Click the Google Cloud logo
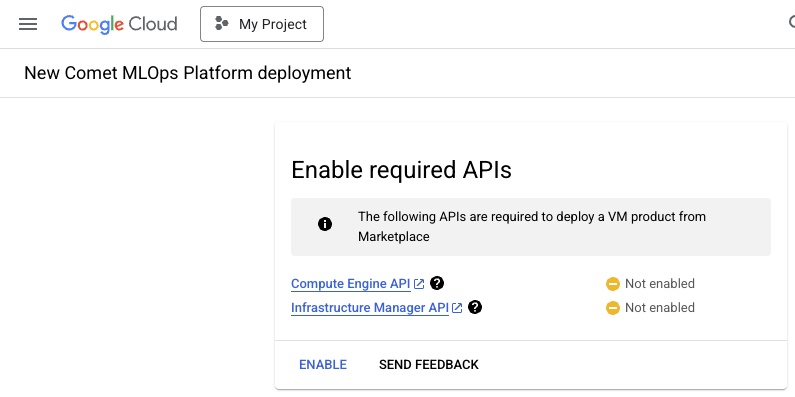795x397 pixels. [x=119, y=24]
